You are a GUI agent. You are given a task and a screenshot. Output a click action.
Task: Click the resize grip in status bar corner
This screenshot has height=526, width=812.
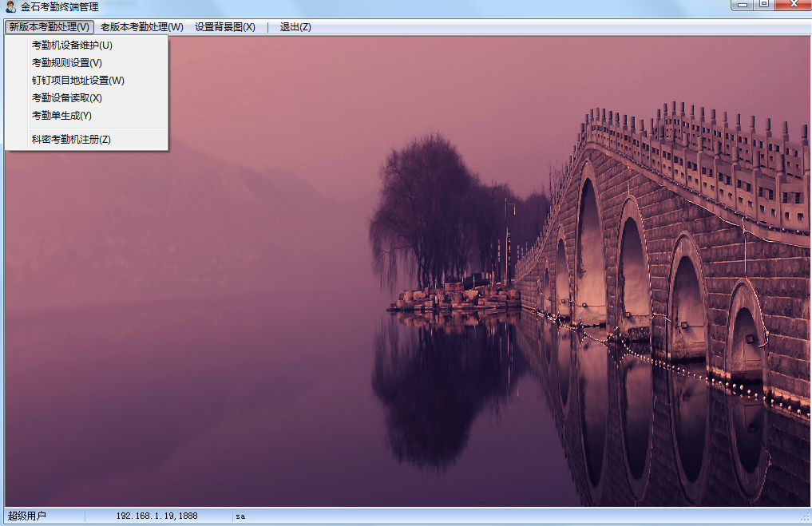805,518
